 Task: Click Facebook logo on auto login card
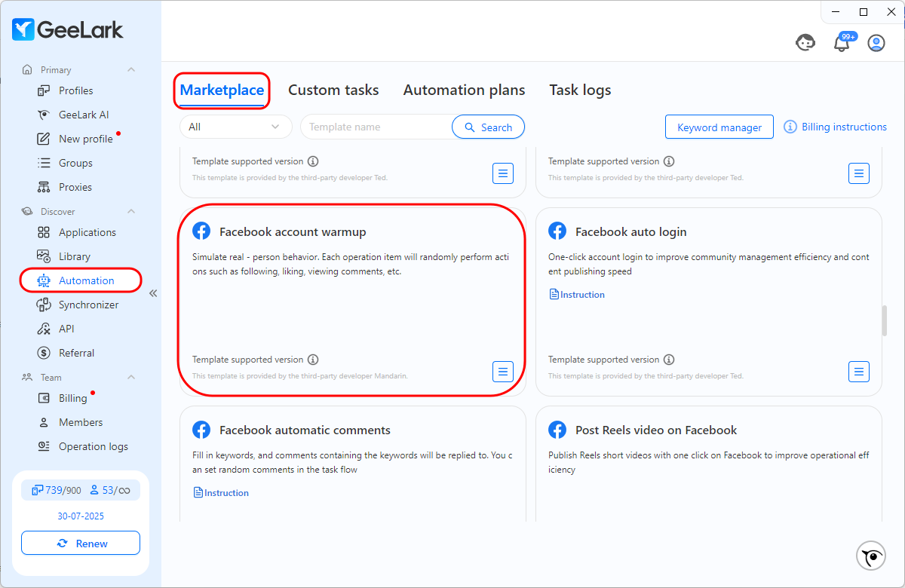[x=557, y=231]
